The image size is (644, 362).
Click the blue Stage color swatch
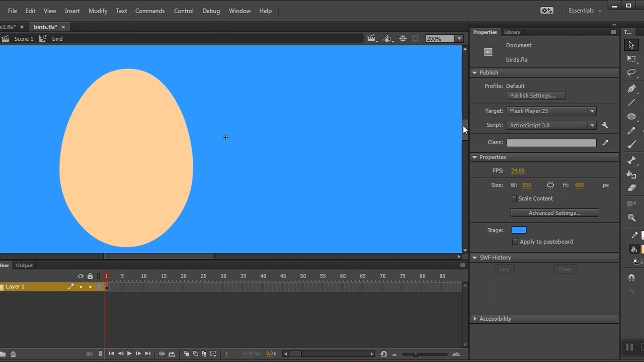519,230
